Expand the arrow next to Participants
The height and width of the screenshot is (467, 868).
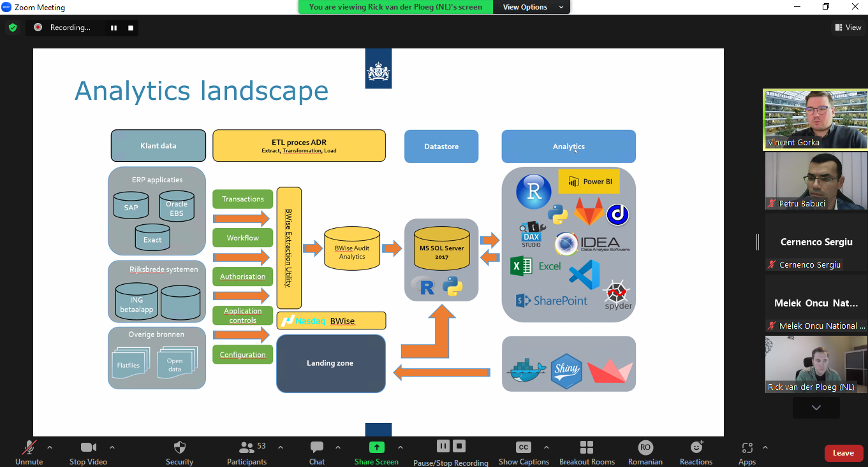pyautogui.click(x=281, y=447)
